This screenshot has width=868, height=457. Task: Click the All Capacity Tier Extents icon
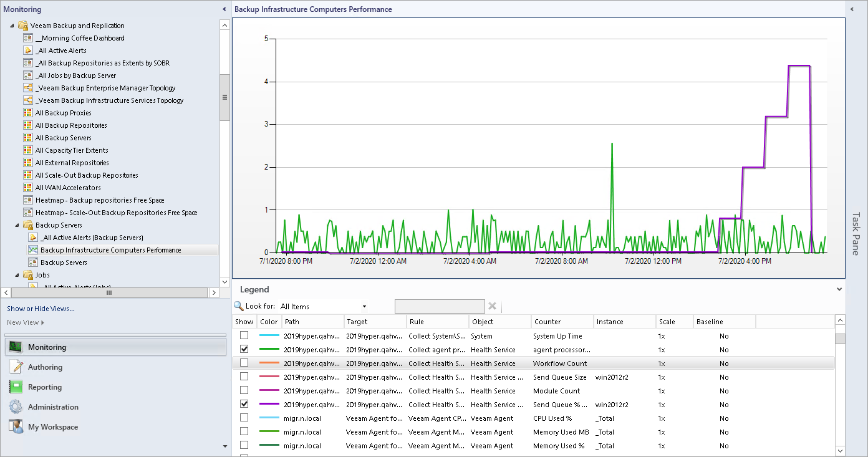pos(28,150)
